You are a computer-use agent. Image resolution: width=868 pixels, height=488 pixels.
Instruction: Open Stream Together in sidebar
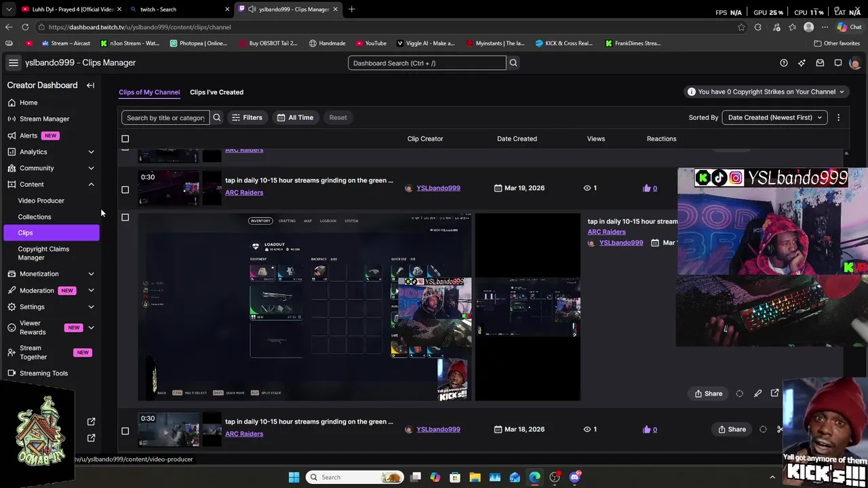pyautogui.click(x=33, y=352)
